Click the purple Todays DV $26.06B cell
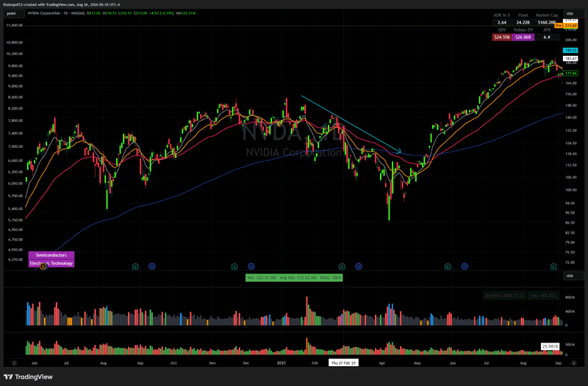 pyautogui.click(x=523, y=37)
